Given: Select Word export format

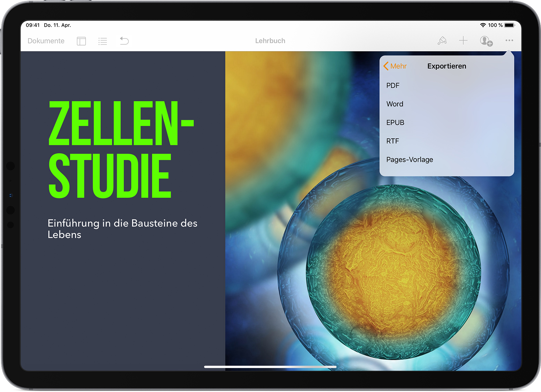Looking at the screenshot, I should (x=395, y=104).
